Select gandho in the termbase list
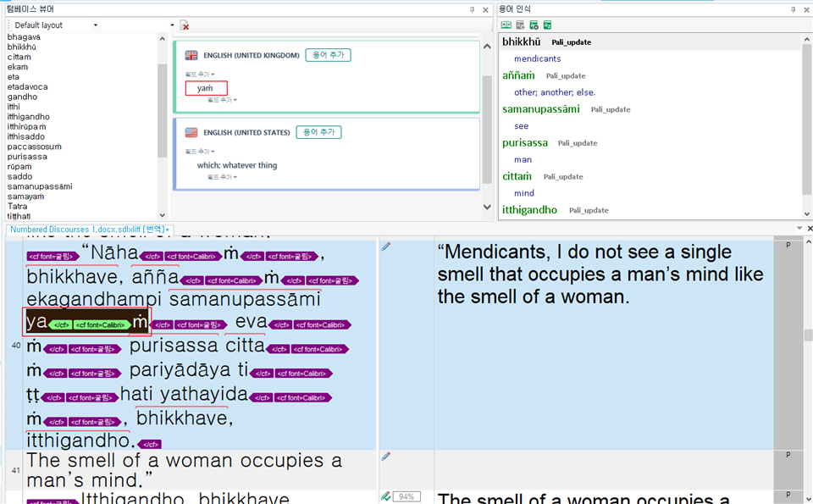The width and height of the screenshot is (813, 504). coord(22,97)
